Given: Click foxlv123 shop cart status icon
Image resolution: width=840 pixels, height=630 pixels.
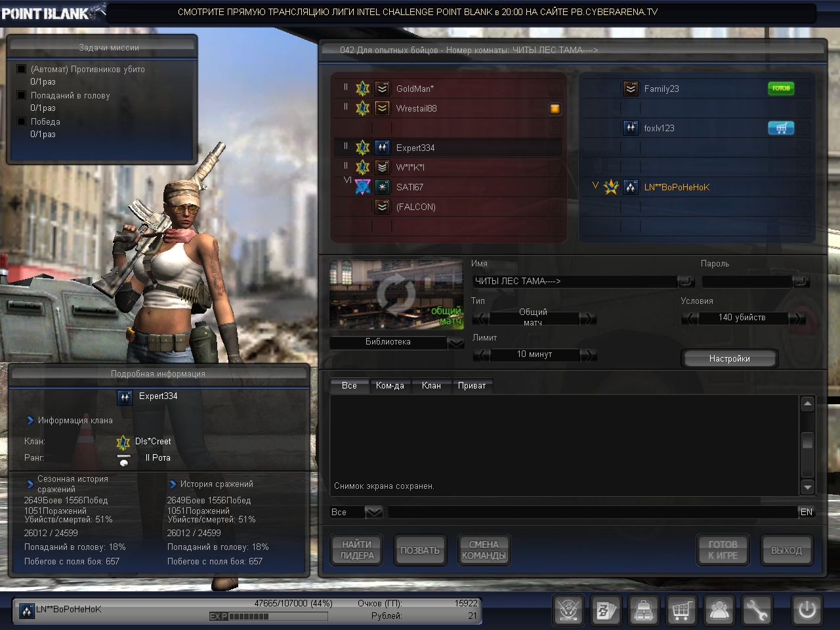Looking at the screenshot, I should [x=781, y=128].
